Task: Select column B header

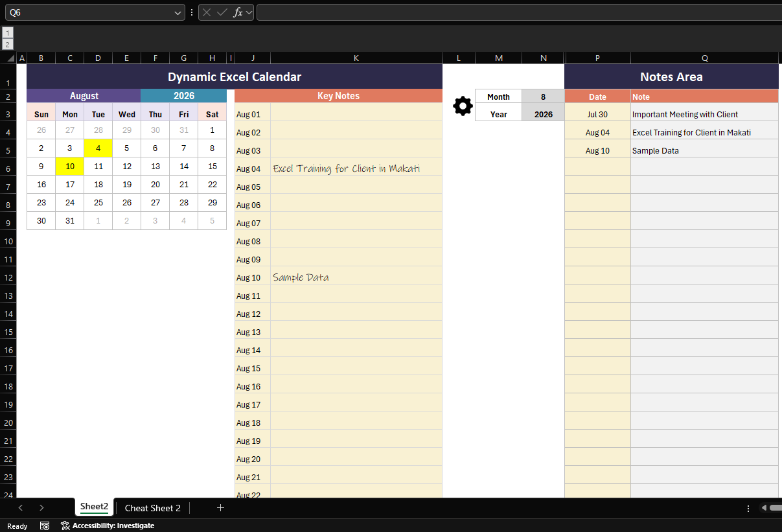Action: [41, 58]
